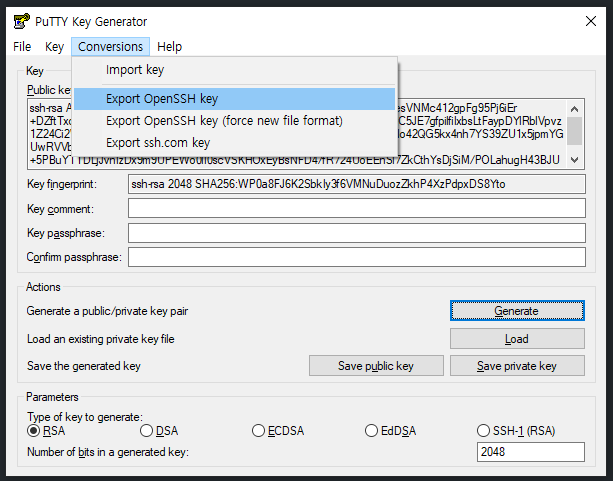Choose Export ssh.com key
The width and height of the screenshot is (613, 481).
tap(158, 143)
